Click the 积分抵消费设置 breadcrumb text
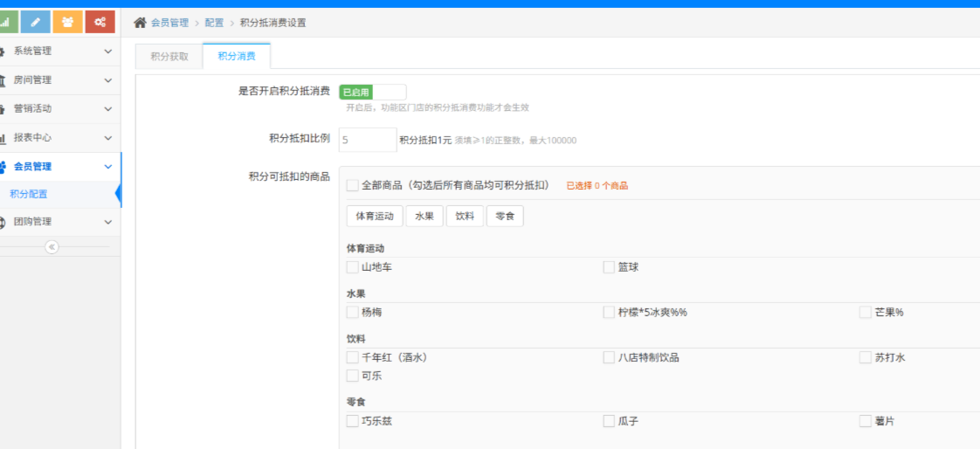The width and height of the screenshot is (980, 449). coord(273,23)
